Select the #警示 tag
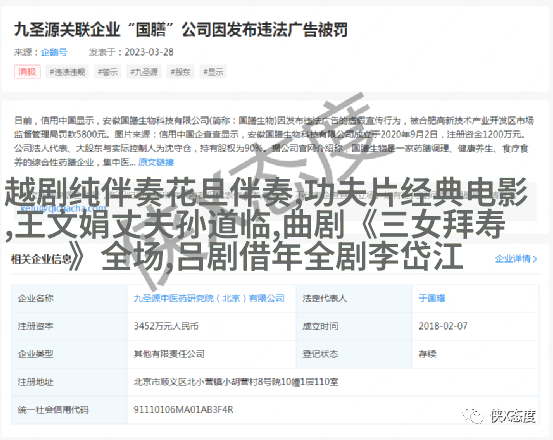 (108, 72)
